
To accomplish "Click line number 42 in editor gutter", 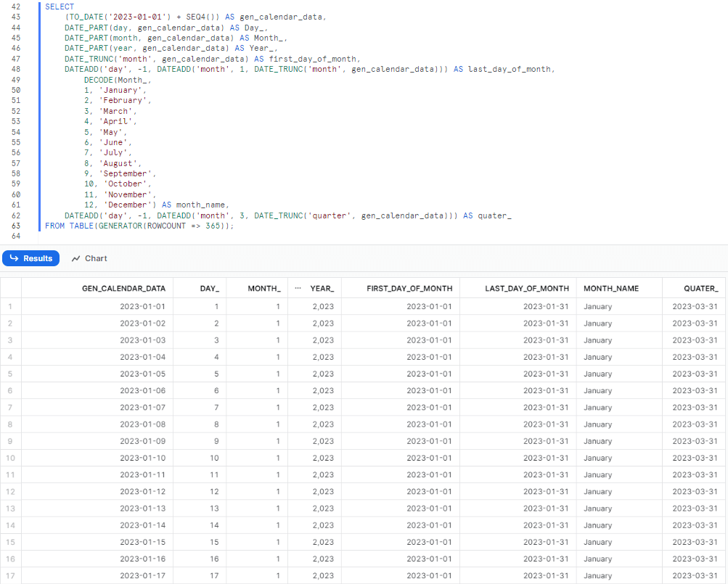I will (x=15, y=7).
